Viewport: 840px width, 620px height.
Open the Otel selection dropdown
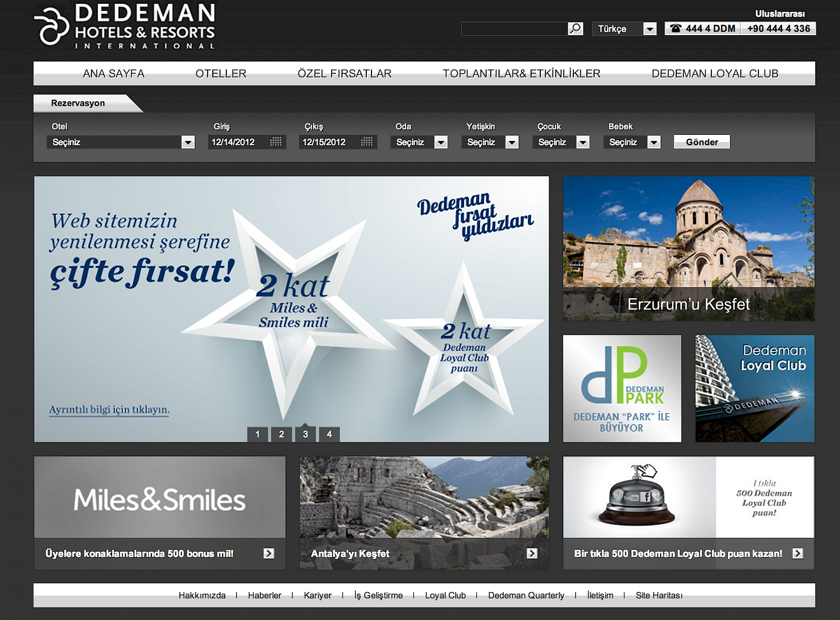pyautogui.click(x=188, y=142)
